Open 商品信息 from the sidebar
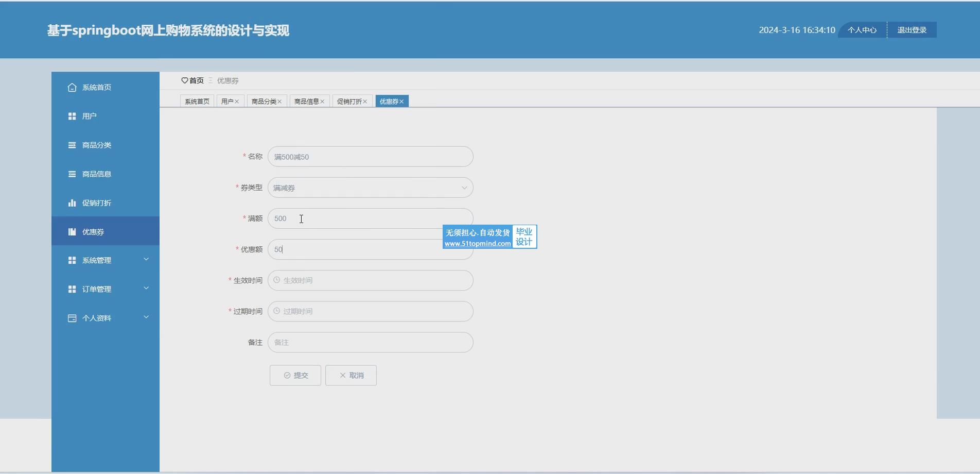The image size is (980, 474). pos(106,174)
